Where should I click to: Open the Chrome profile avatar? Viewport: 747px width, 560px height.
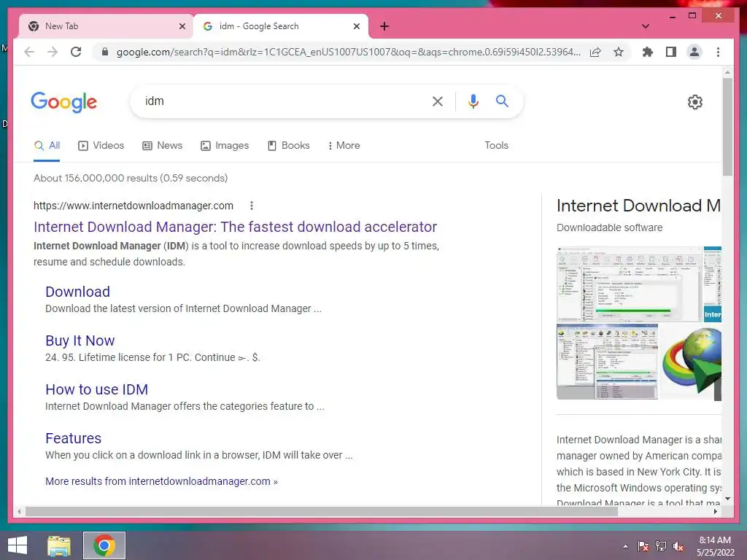(x=694, y=52)
